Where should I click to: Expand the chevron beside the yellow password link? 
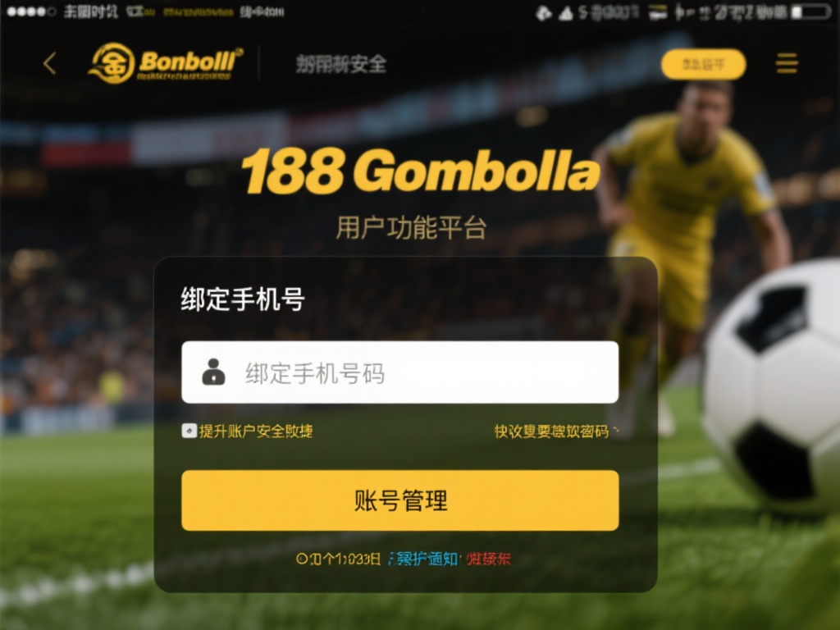616,430
